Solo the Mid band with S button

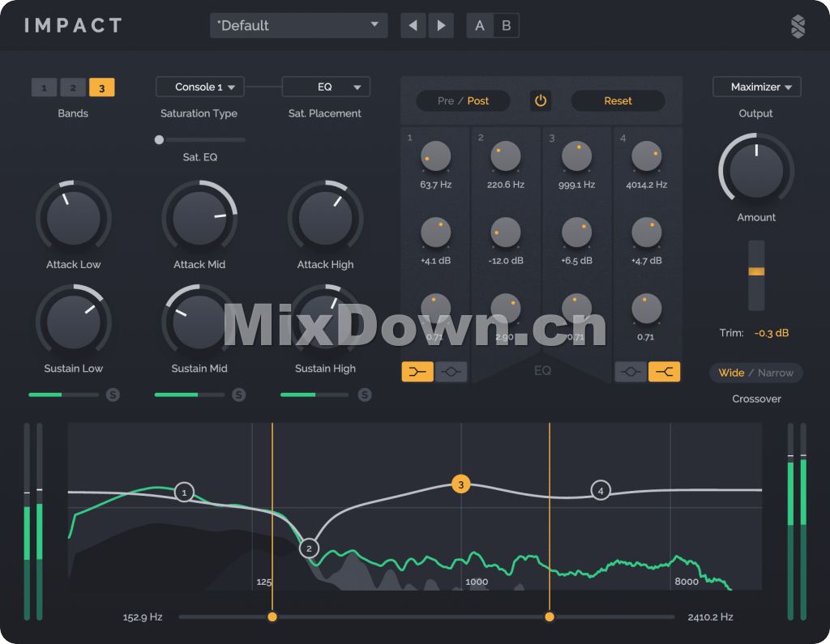[x=239, y=395]
